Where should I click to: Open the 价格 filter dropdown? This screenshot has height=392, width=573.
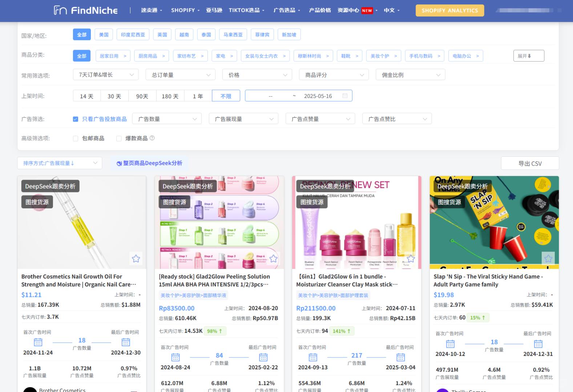tap(257, 75)
